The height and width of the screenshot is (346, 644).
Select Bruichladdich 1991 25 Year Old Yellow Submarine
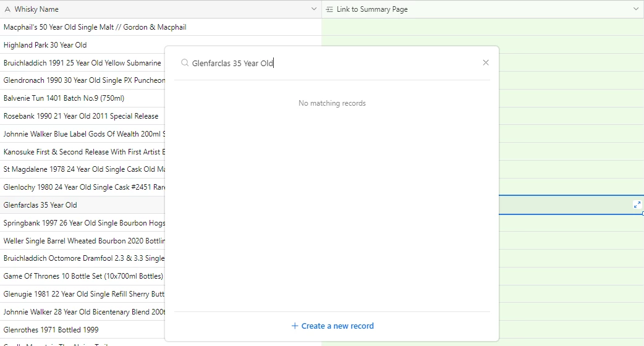(82, 63)
